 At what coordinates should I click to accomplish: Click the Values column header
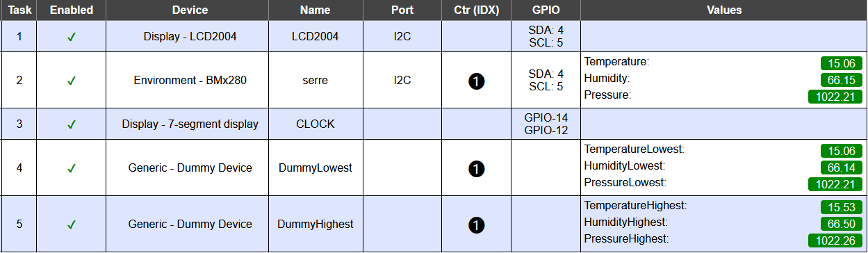[723, 10]
